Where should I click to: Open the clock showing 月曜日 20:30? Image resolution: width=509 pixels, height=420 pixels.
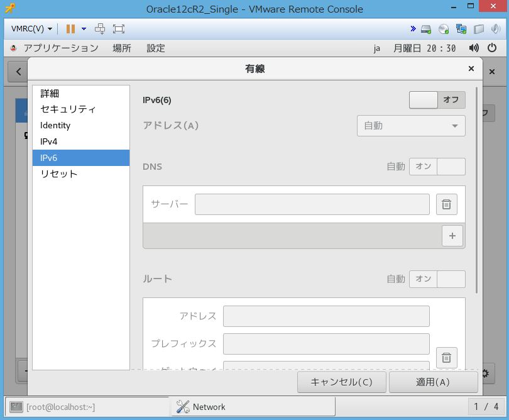pyautogui.click(x=425, y=48)
